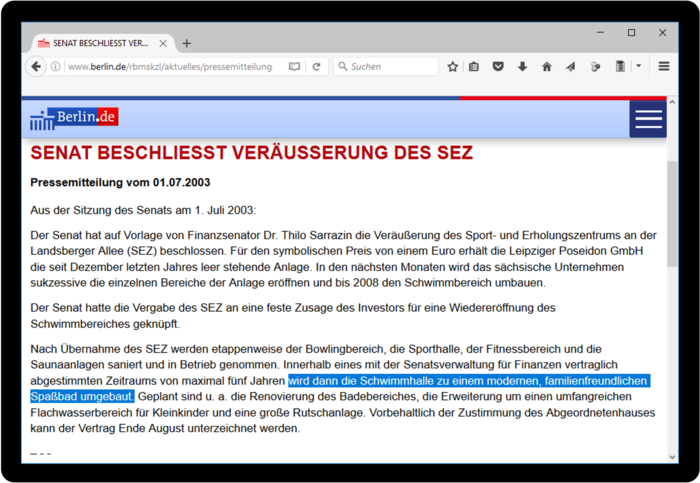Viewport: 700px width, 483px height.
Task: Click page scrollbar up arrow
Action: pyautogui.click(x=672, y=102)
